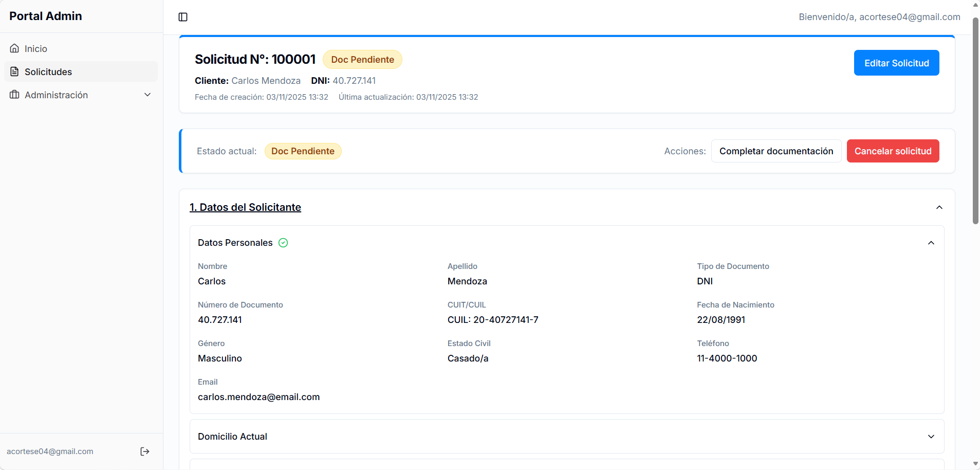The width and height of the screenshot is (980, 470).
Task: Click the Editar Solicitud button
Action: [896, 62]
